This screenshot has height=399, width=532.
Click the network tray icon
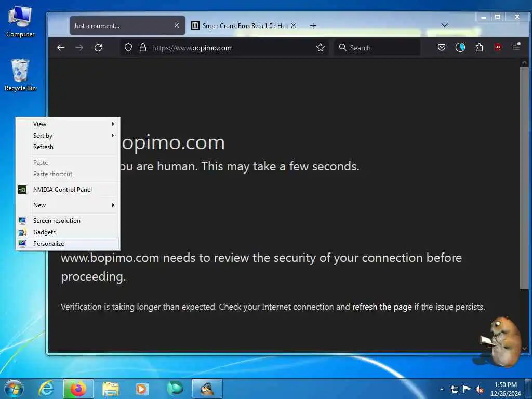click(455, 389)
